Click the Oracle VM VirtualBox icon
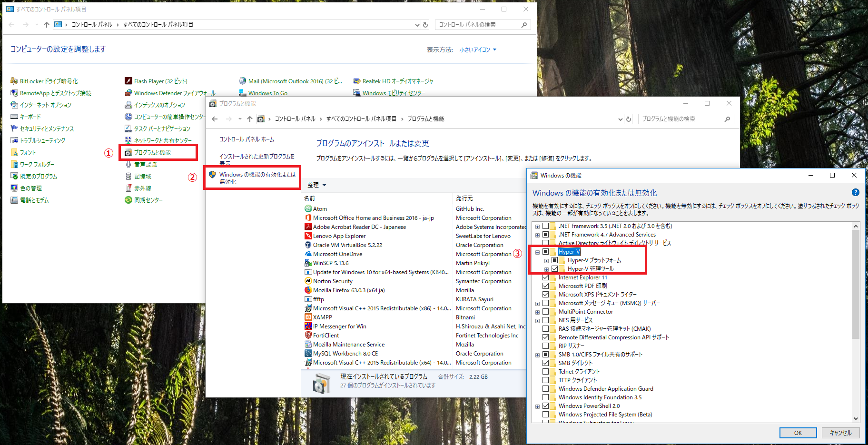This screenshot has height=445, width=868. click(x=308, y=245)
